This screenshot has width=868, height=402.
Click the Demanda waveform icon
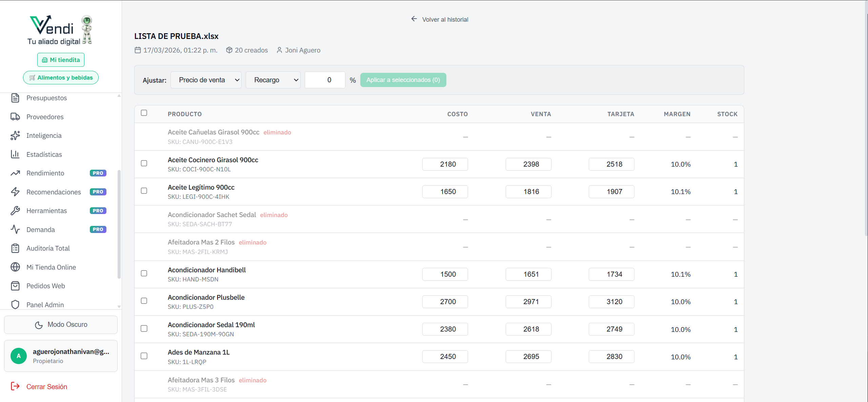16,229
